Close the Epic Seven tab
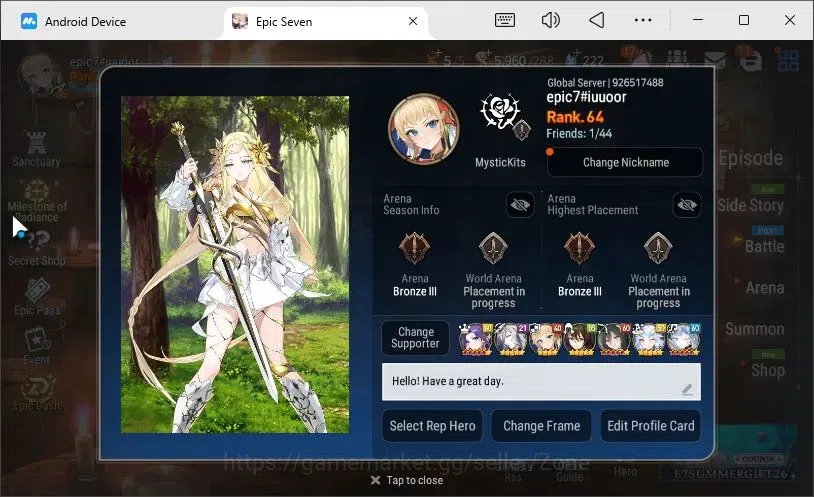The width and height of the screenshot is (814, 497). tap(413, 21)
